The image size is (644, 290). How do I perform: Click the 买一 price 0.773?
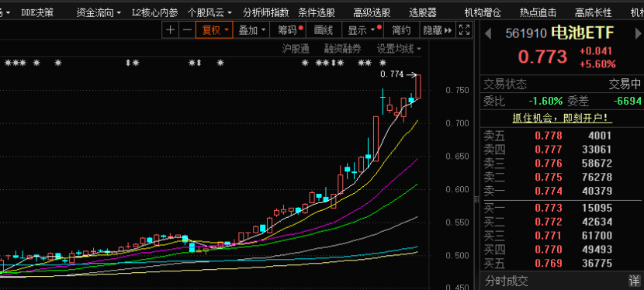point(549,208)
